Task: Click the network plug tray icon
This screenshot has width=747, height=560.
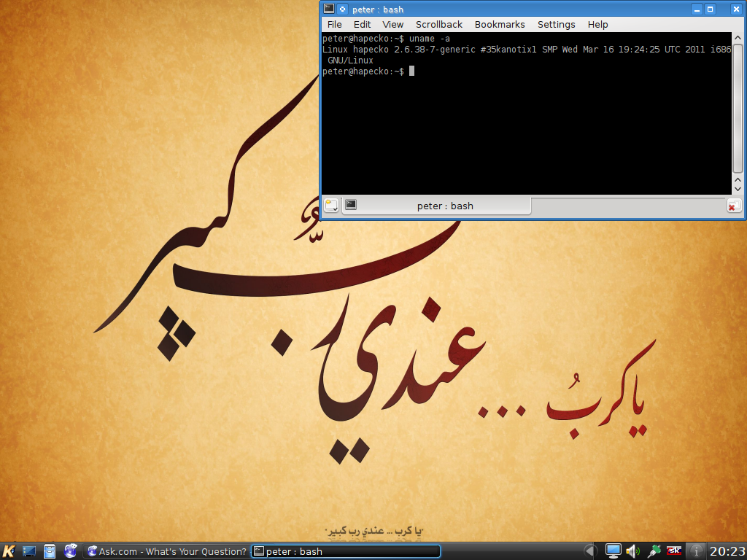Action: coord(654,551)
